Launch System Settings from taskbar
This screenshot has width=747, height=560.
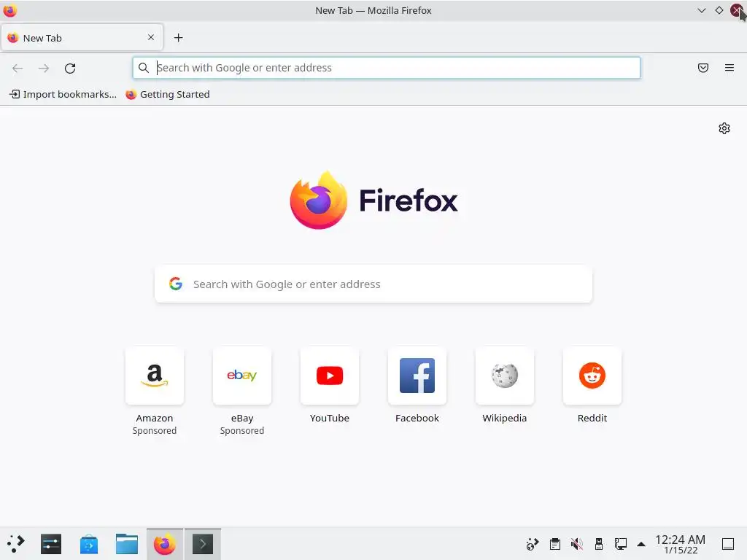(x=51, y=544)
